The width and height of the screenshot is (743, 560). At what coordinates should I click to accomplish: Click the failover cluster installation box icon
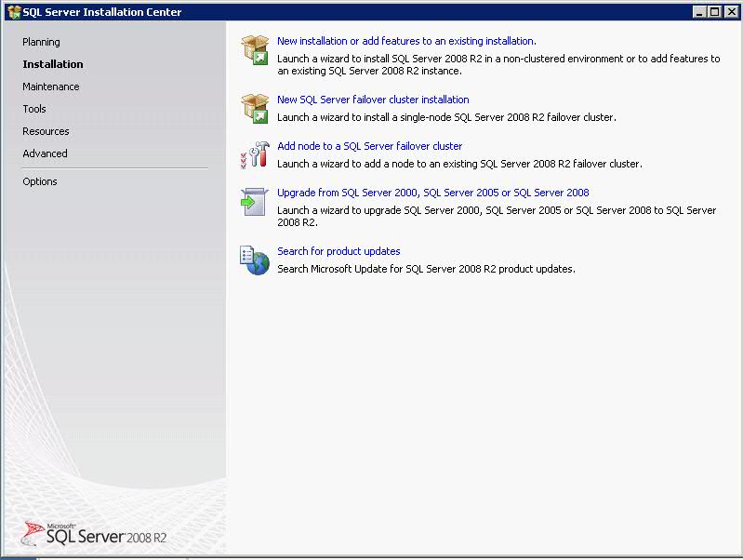coord(255,108)
